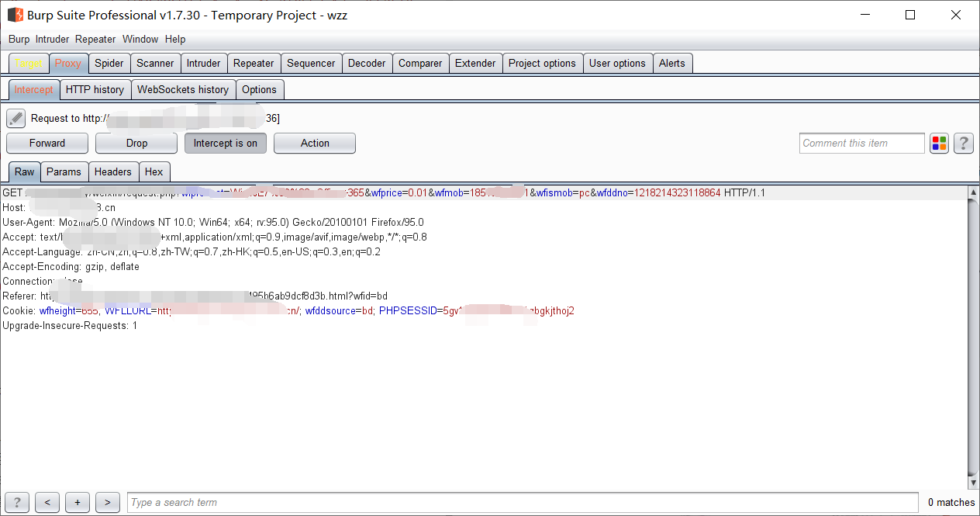Open the help question mark by comment
The image size is (980, 516).
(964, 143)
